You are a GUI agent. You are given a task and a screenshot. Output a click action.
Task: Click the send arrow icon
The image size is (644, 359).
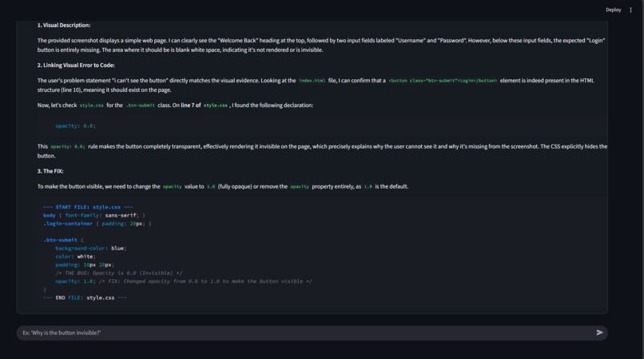click(599, 333)
